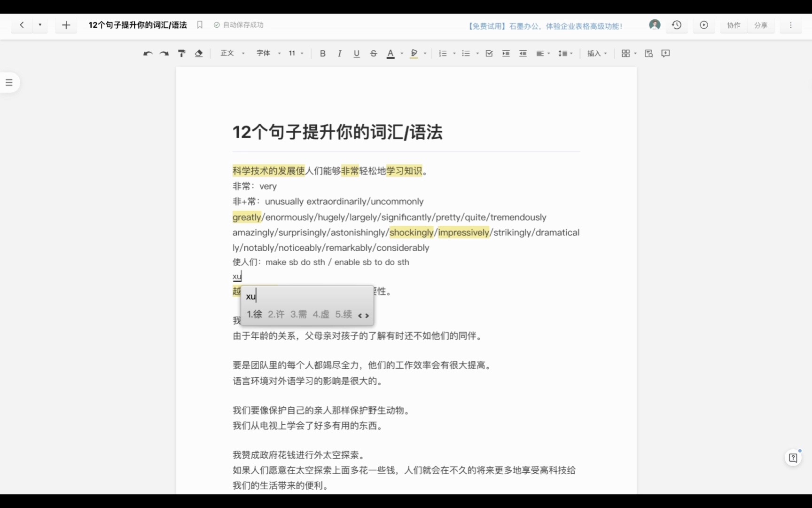Viewport: 812px width, 508px height.
Task: Show the document outline sidebar
Action: click(x=9, y=83)
